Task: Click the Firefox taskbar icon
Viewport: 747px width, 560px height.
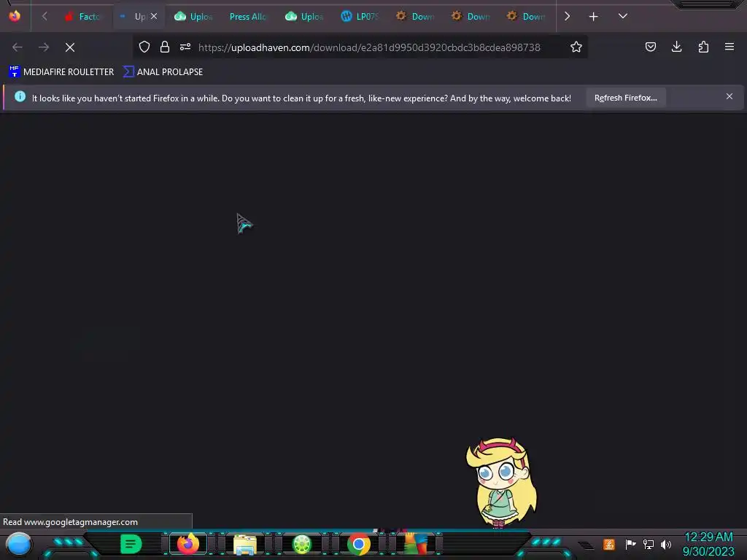Action: coord(188,544)
